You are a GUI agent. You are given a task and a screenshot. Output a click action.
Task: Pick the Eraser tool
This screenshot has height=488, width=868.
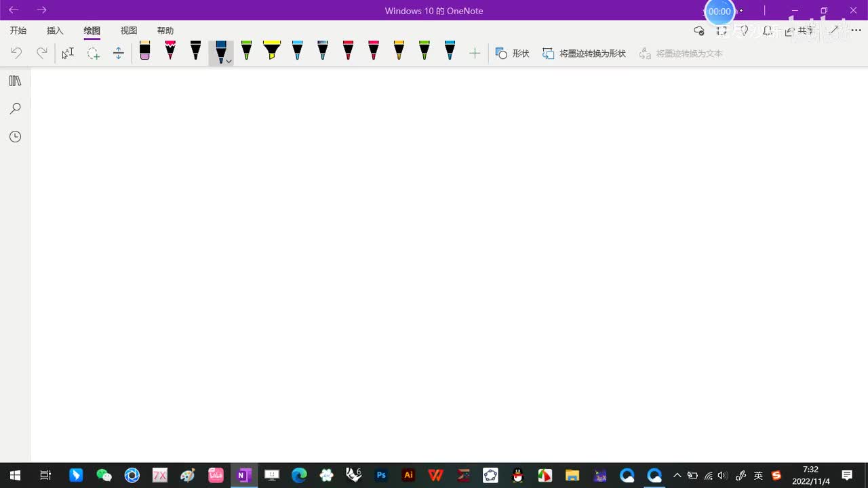(x=144, y=51)
